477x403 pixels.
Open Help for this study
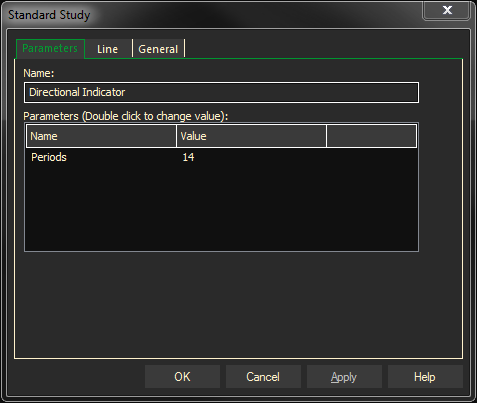click(x=425, y=377)
